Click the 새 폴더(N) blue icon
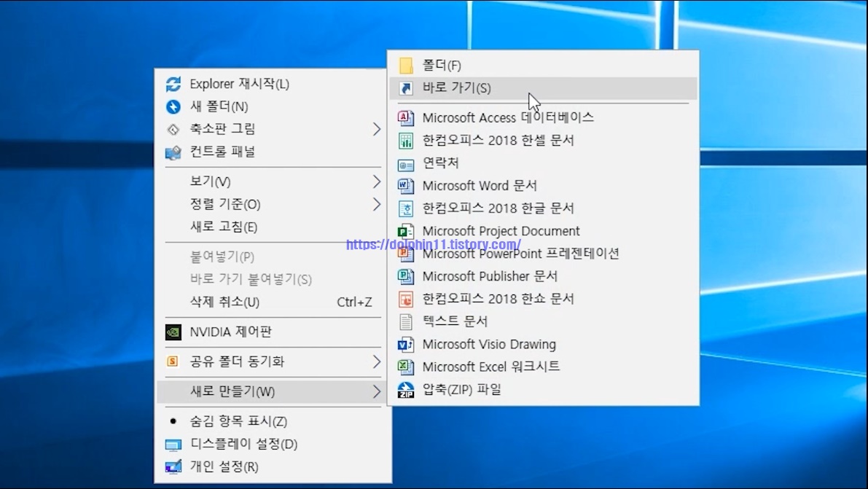868x489 pixels. point(173,106)
